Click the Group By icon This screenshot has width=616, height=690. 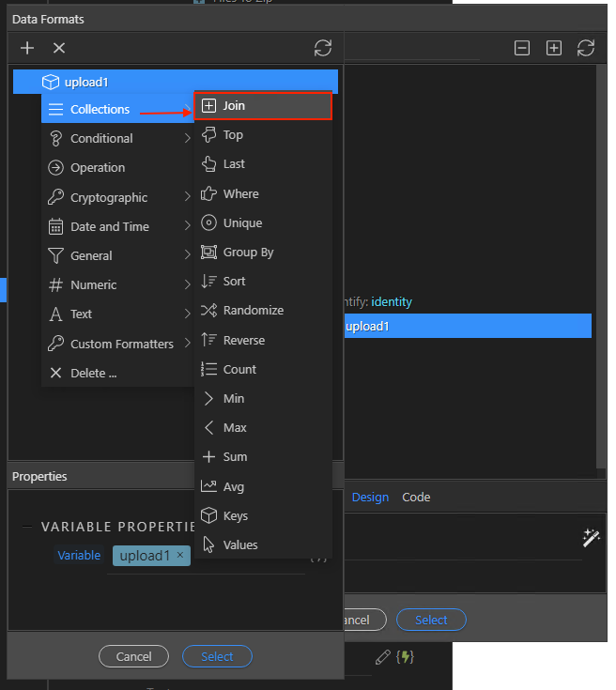click(x=208, y=253)
